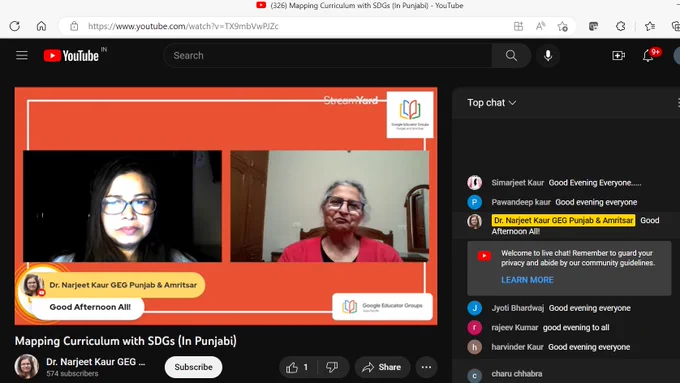Search with your voice microphone icon
Image resolution: width=680 pixels, height=383 pixels.
click(x=548, y=56)
